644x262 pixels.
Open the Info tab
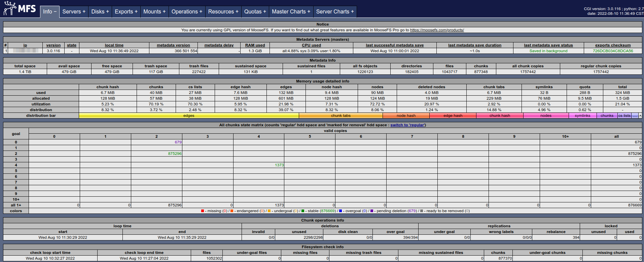50,11
